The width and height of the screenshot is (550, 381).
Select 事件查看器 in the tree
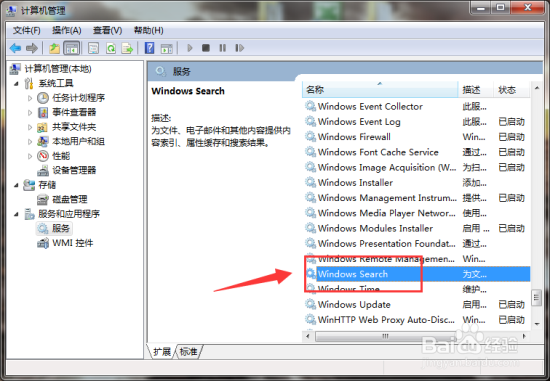point(74,112)
